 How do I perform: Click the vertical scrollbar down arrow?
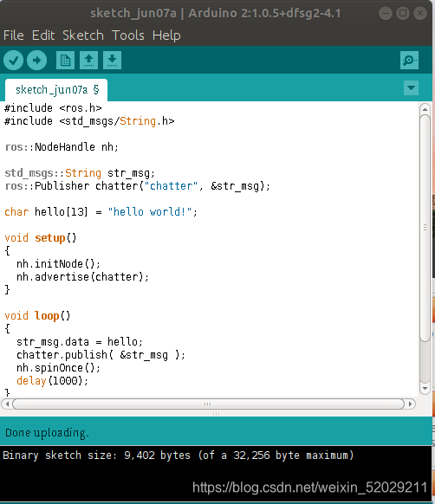click(425, 388)
